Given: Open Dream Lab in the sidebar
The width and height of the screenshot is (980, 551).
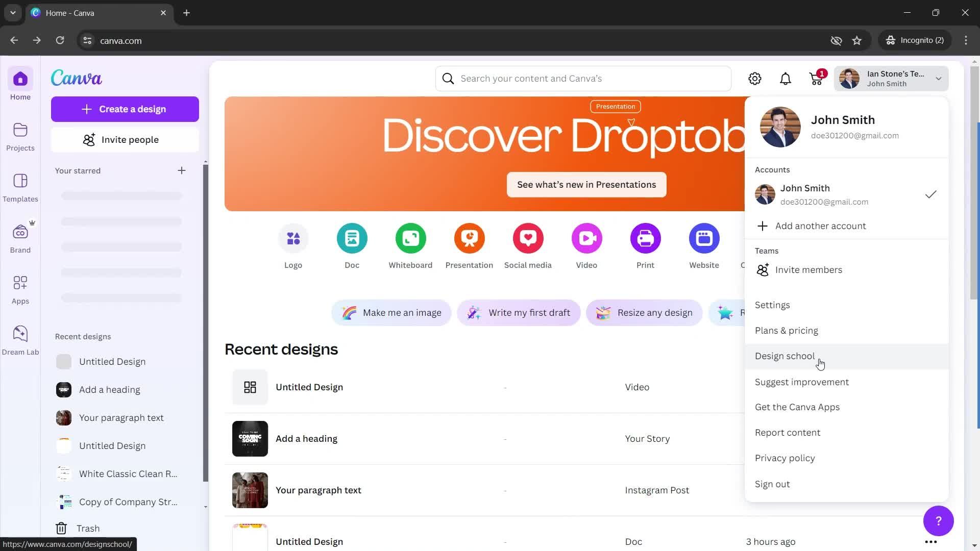Looking at the screenshot, I should (x=20, y=341).
